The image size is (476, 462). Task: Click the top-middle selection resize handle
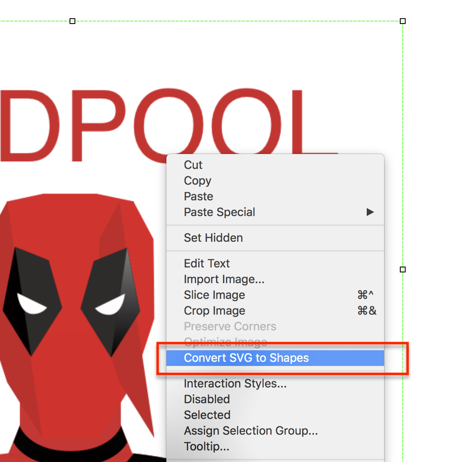[72, 21]
